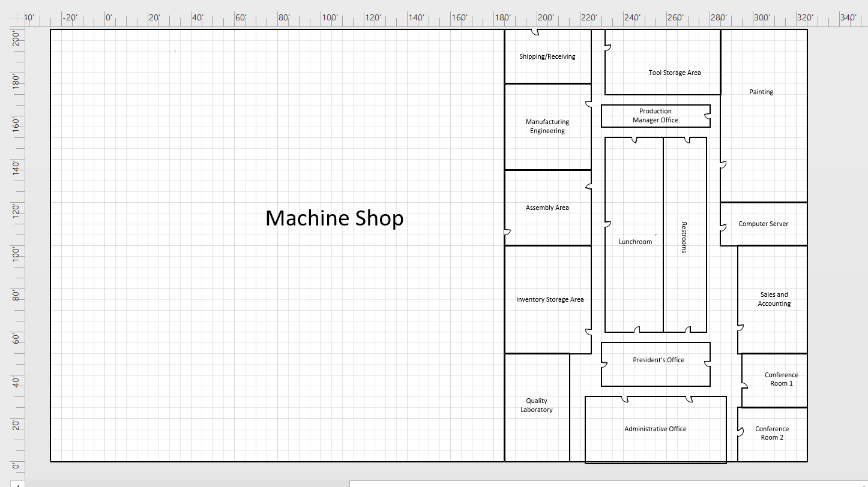Select the Tool Storage Area shape

(674, 73)
